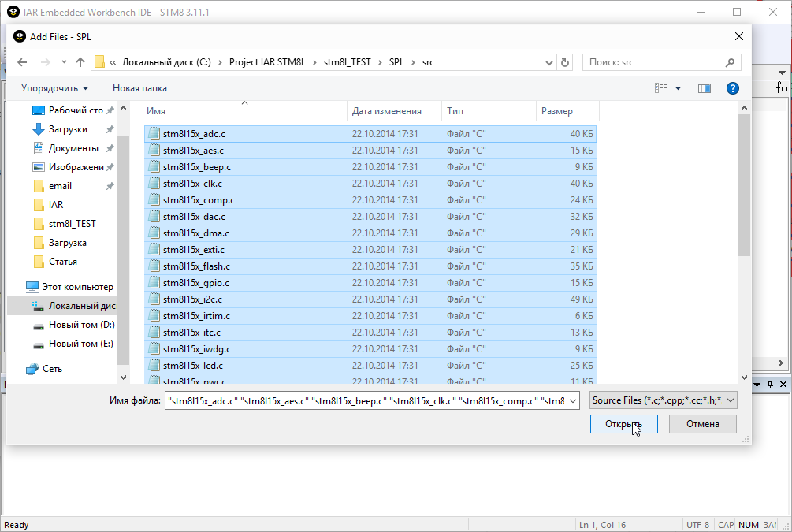Select file stm8l15x_lcd.c

click(370, 366)
